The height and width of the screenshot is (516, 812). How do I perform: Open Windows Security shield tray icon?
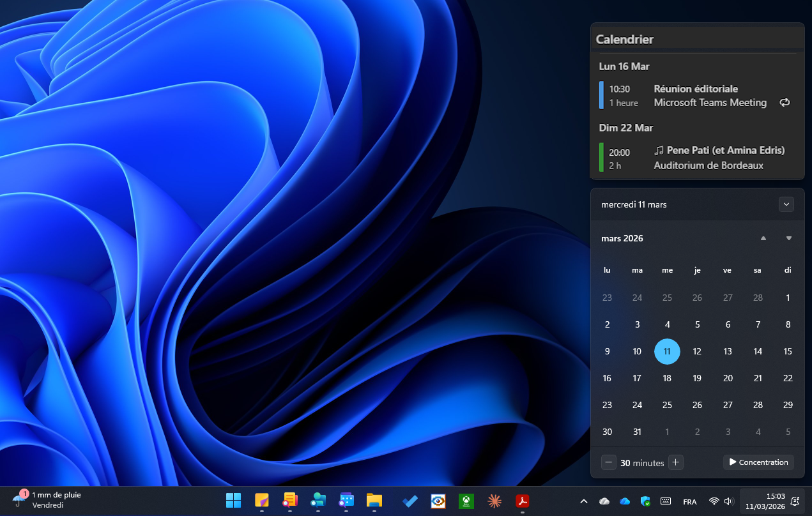pyautogui.click(x=645, y=501)
